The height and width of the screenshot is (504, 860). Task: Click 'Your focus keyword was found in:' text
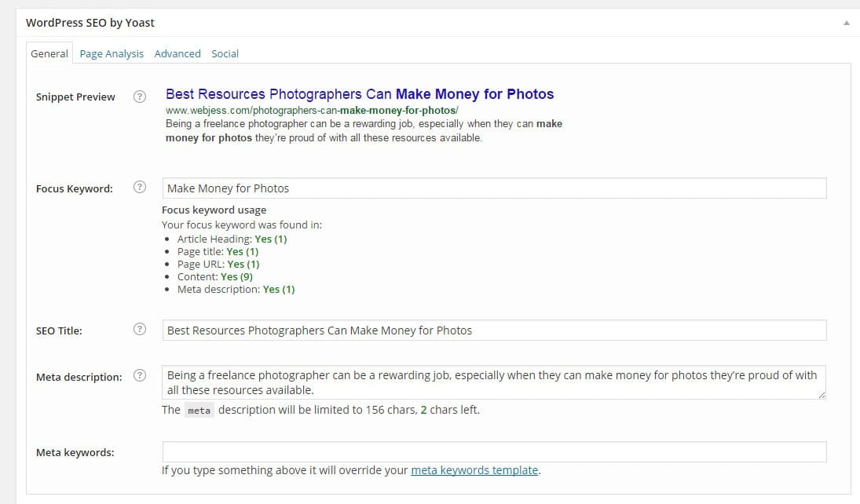point(242,225)
